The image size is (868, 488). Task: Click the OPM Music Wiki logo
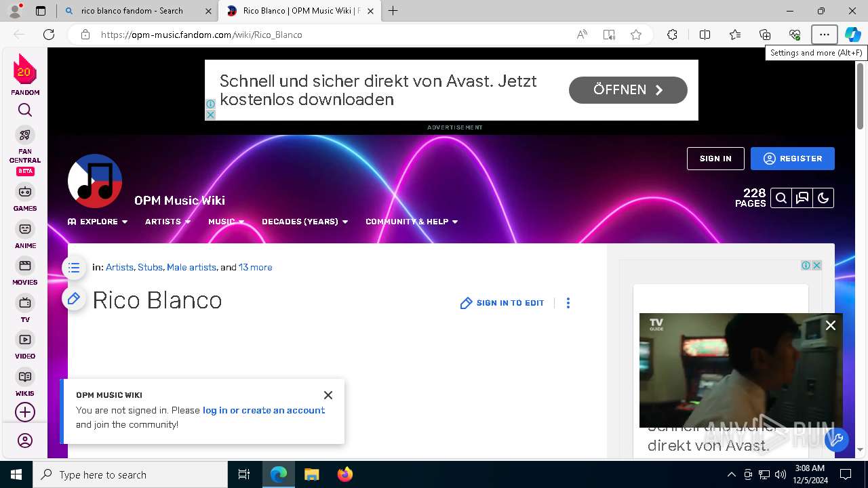tap(95, 181)
